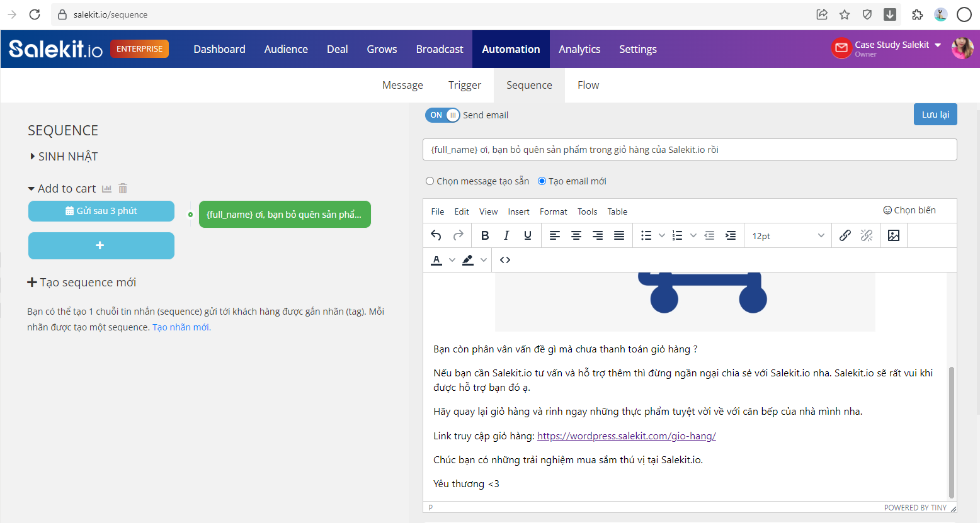Insert a bullet list
The height and width of the screenshot is (523, 980).
(646, 235)
